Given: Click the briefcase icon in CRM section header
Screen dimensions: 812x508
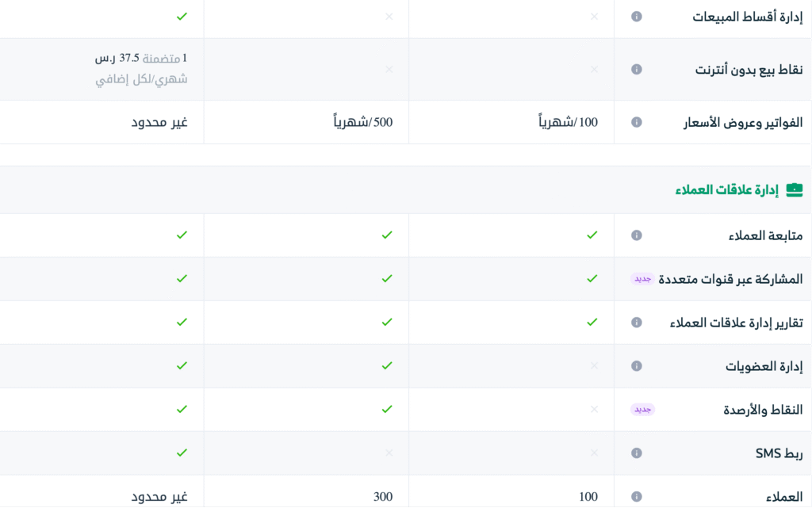Looking at the screenshot, I should point(794,190).
